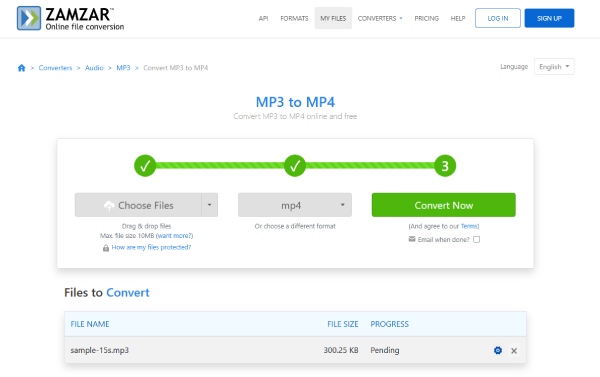This screenshot has height=377, width=600.
Task: Open the mp4 format dropdown
Action: tap(295, 205)
